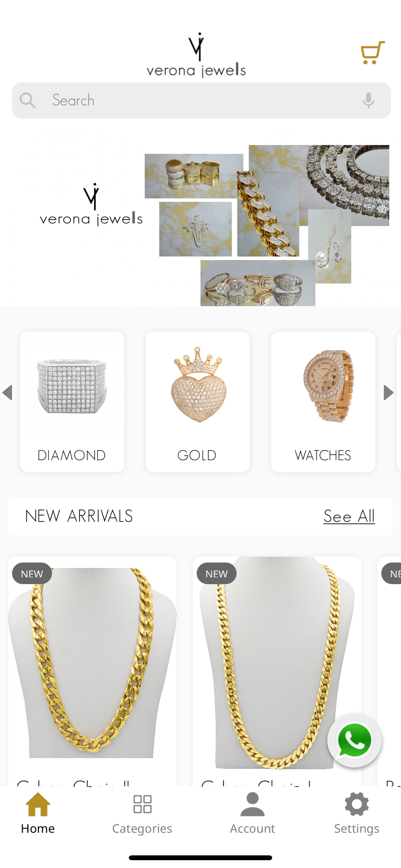Open the Categories grid icon
The height and width of the screenshot is (868, 401).
142,804
